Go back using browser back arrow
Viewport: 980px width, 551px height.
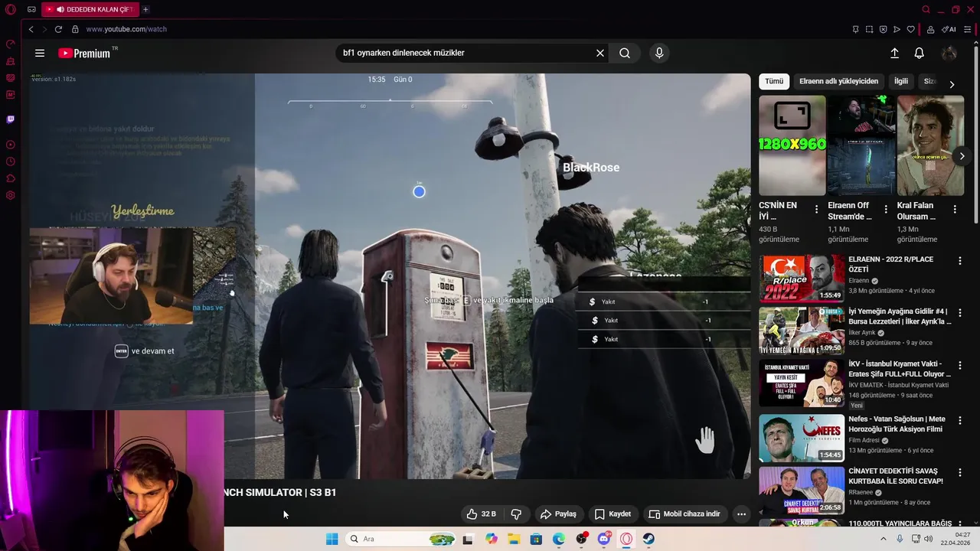click(x=31, y=29)
